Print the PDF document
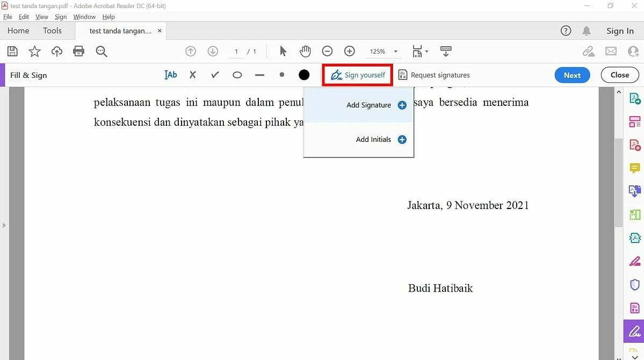Image resolution: width=644 pixels, height=360 pixels. tap(79, 51)
